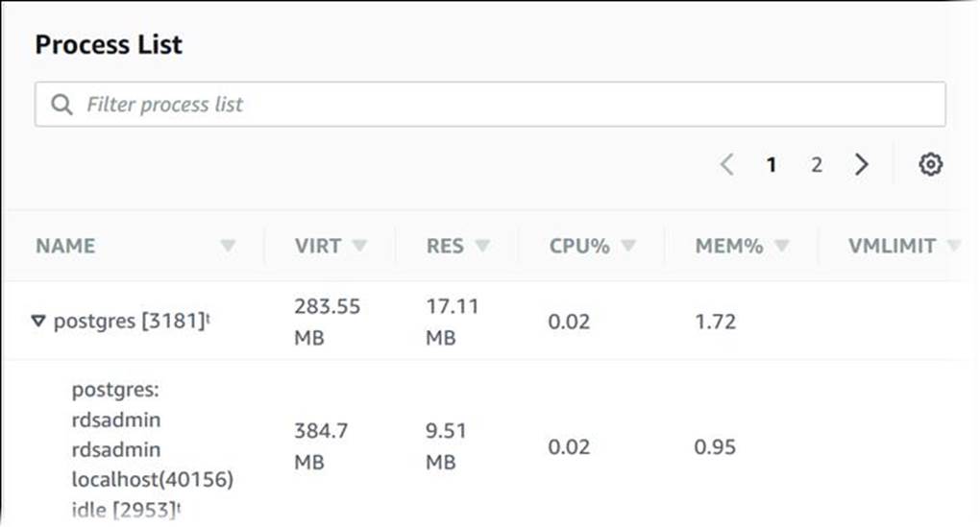Sort by VIRT column arrow
Viewport: 980px width, 527px height.
tap(359, 247)
